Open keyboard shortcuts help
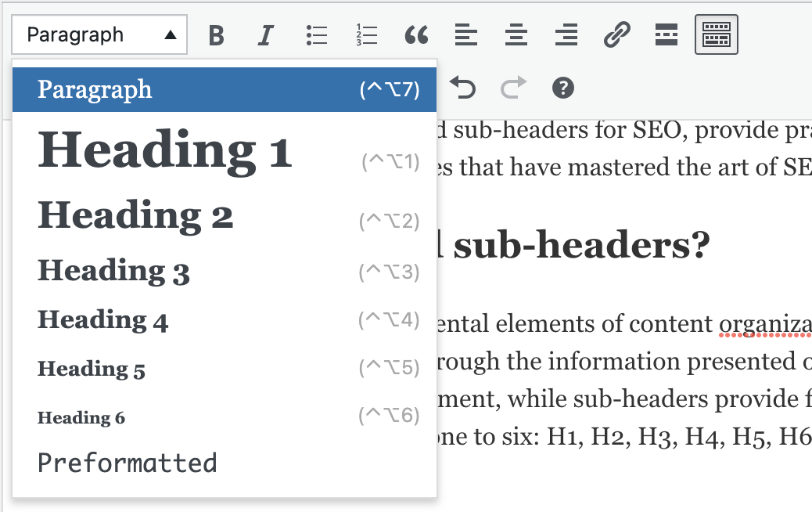The height and width of the screenshot is (512, 812). point(563,88)
